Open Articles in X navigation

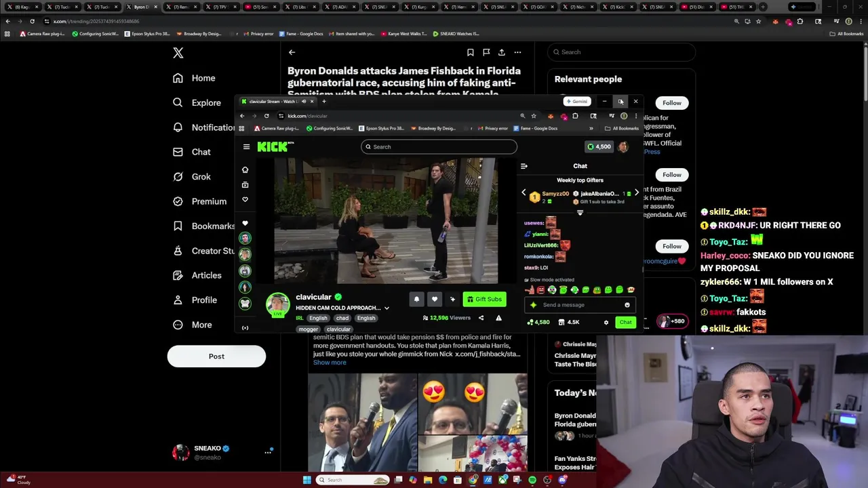tap(197, 275)
